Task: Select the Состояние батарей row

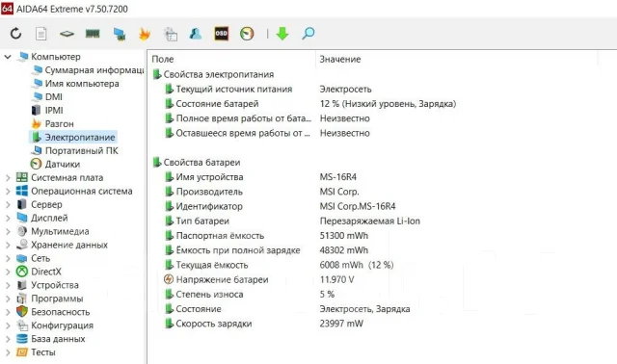Action: pyautogui.click(x=217, y=104)
